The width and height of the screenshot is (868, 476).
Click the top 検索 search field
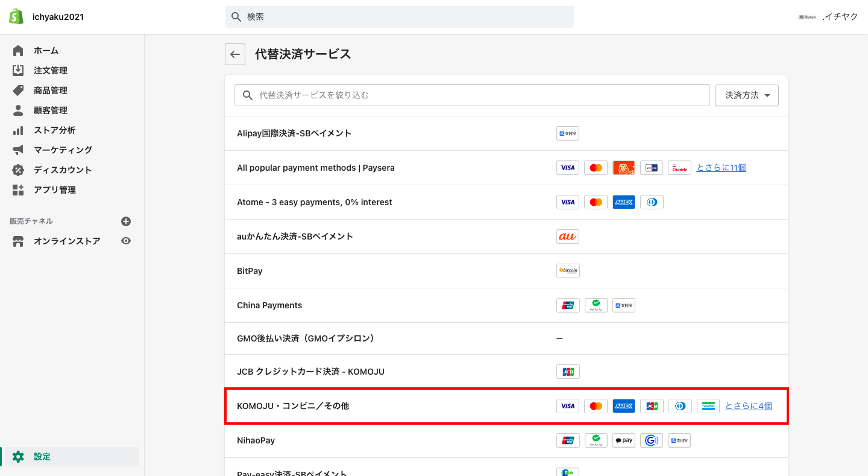(x=400, y=17)
